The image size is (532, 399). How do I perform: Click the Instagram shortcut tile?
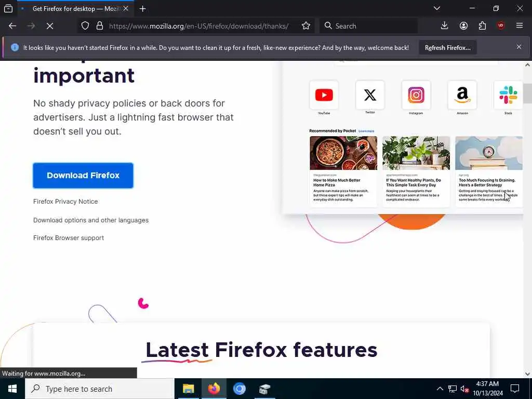(x=416, y=95)
